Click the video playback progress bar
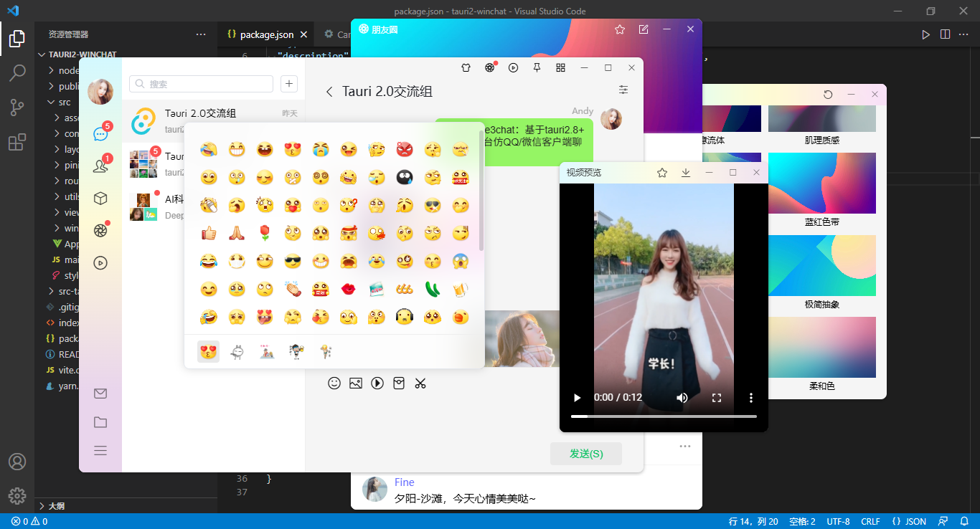The height and width of the screenshot is (529, 980). pos(664,414)
